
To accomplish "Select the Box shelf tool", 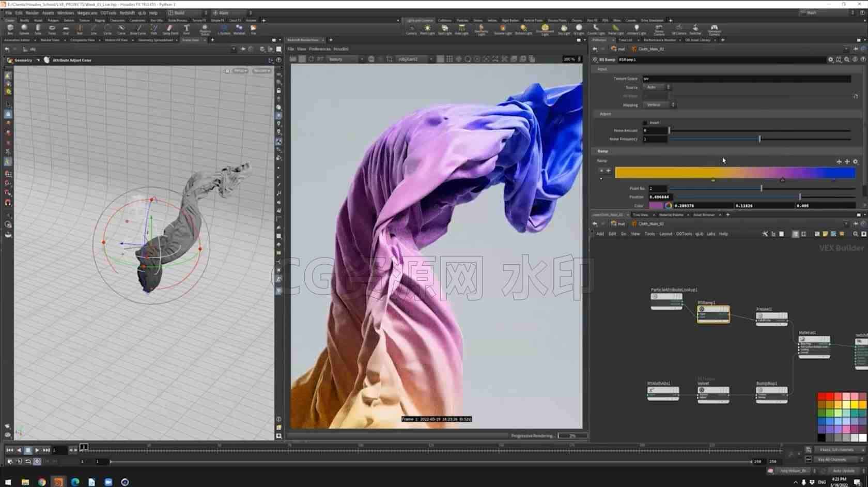I will pyautogui.click(x=10, y=29).
